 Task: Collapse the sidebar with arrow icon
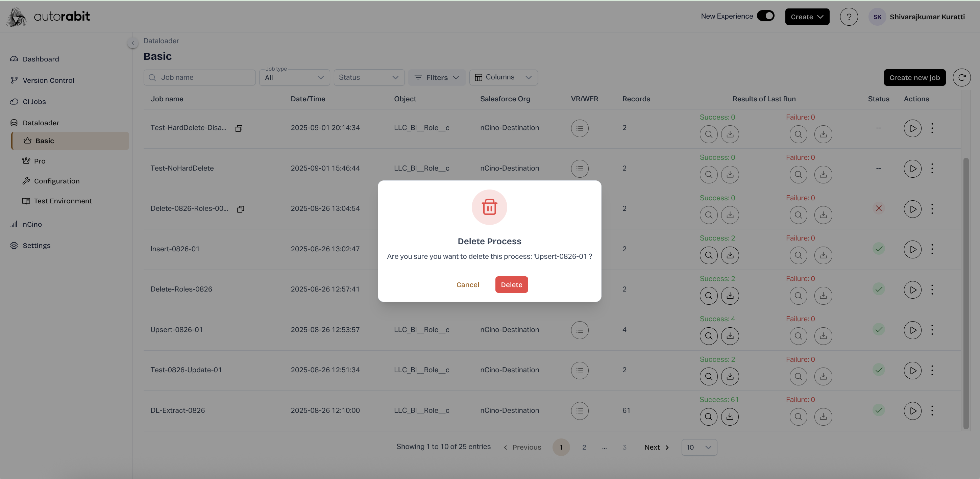click(132, 43)
